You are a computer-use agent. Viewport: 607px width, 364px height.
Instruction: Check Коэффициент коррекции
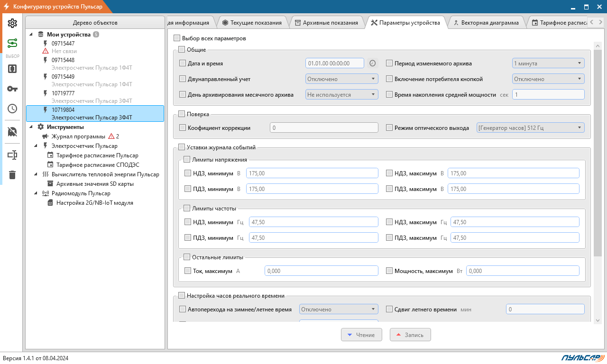point(183,127)
